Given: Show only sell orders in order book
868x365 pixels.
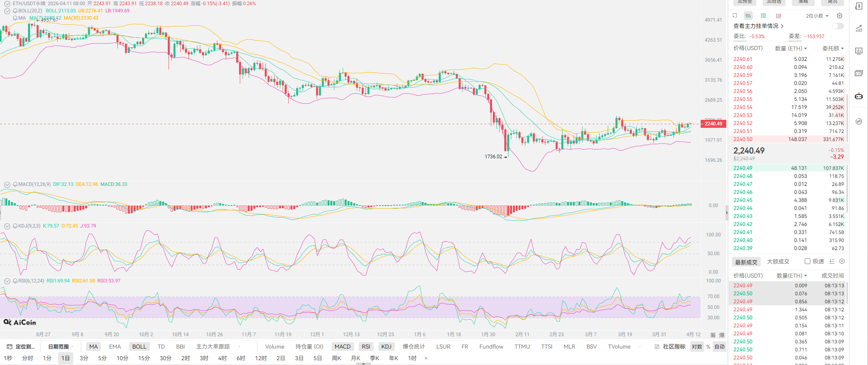Looking at the screenshot, I should (x=779, y=16).
